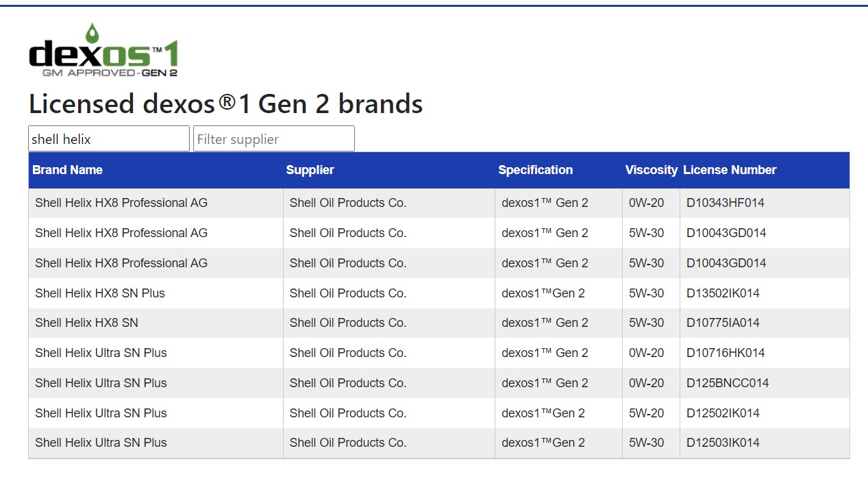868x490 pixels.
Task: Click the Supplier column header
Action: point(310,170)
